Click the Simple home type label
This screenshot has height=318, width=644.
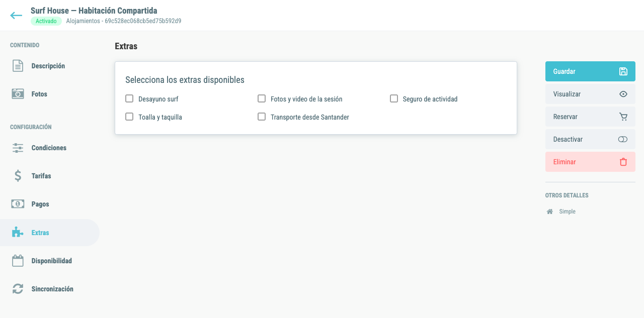567,211
